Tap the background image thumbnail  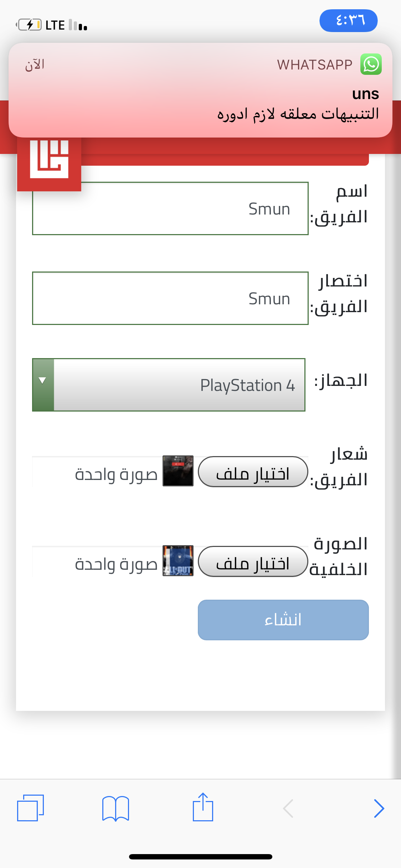178,560
